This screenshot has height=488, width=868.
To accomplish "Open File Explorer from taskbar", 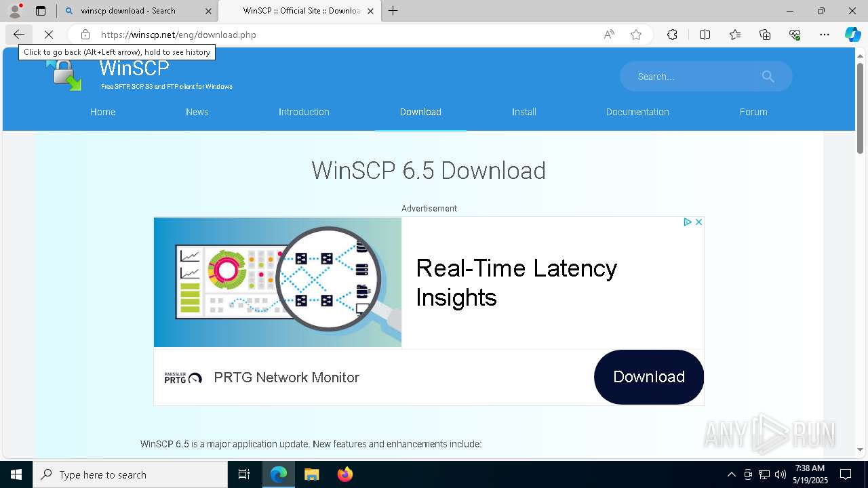I will (312, 474).
